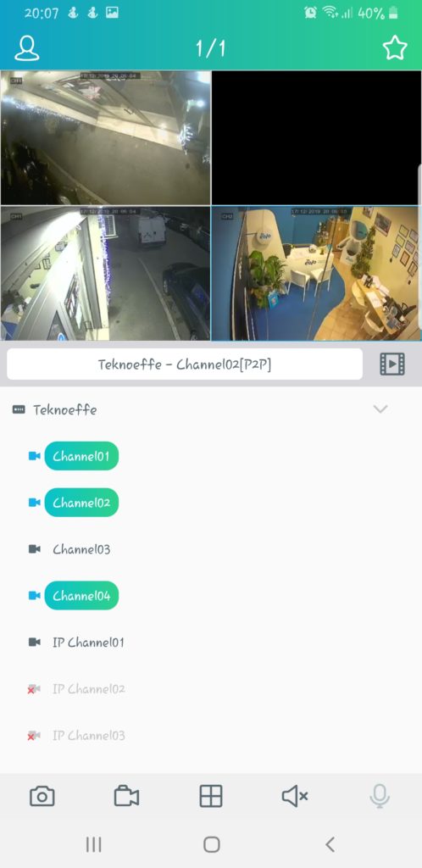Take a snapshot with camera icon
This screenshot has height=868, width=422.
coord(42,796)
